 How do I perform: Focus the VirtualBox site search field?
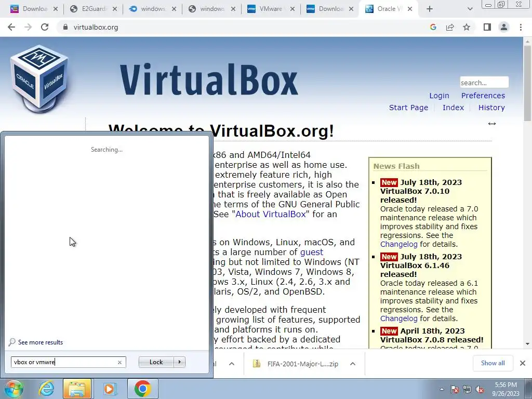[x=484, y=83]
